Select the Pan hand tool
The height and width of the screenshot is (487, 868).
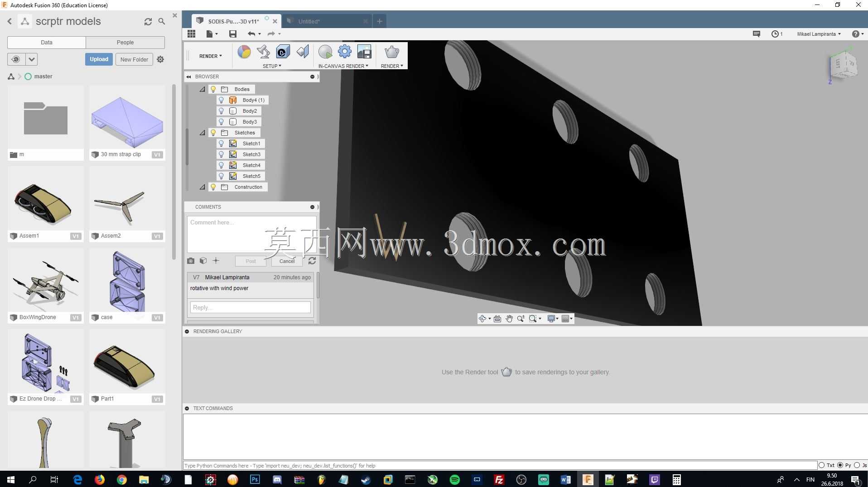509,319
